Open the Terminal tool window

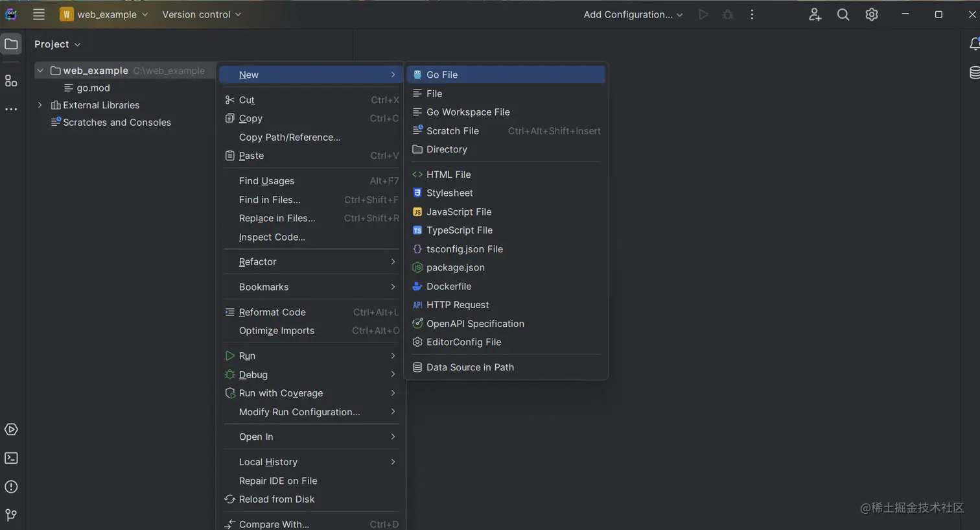pos(11,458)
